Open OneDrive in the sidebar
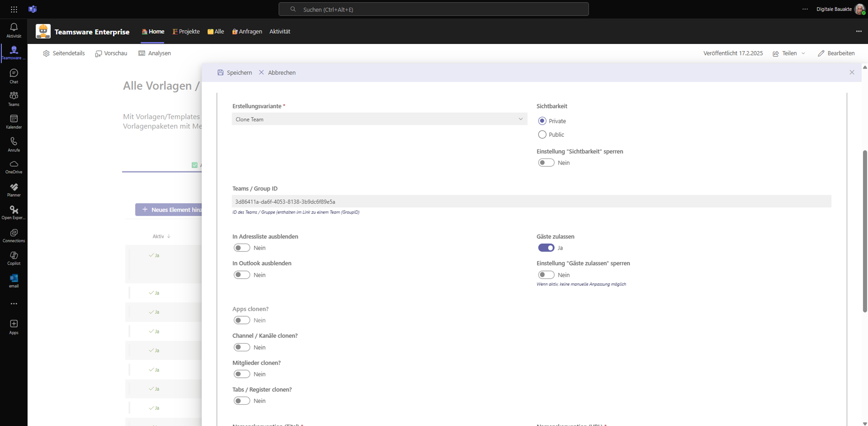Viewport: 868px width, 426px height. click(14, 167)
